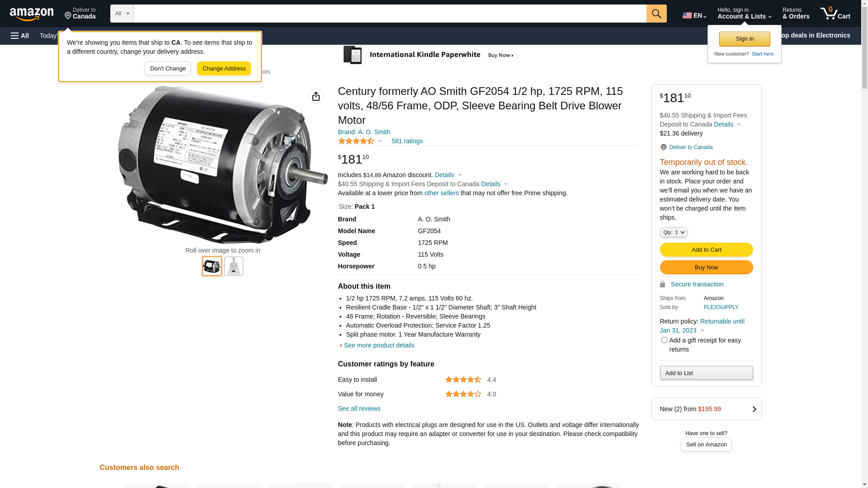The height and width of the screenshot is (488, 868).
Task: Select the second product thumbnail
Action: tap(234, 266)
